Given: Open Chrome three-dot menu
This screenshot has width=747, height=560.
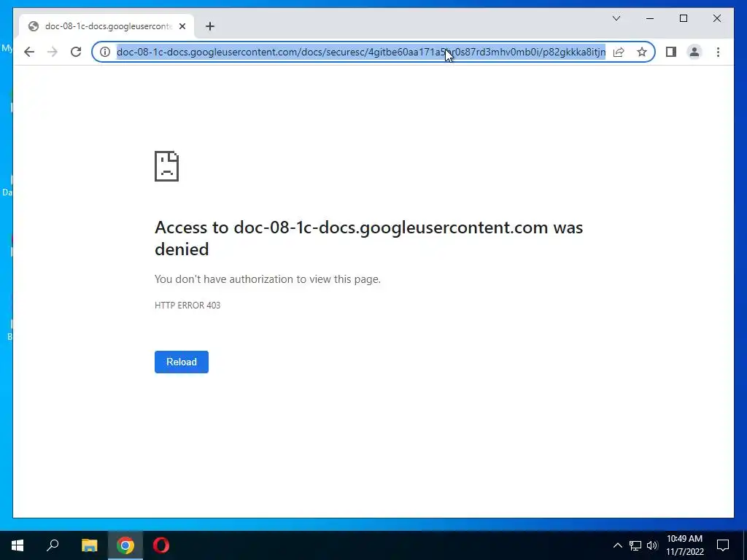Looking at the screenshot, I should coord(718,52).
